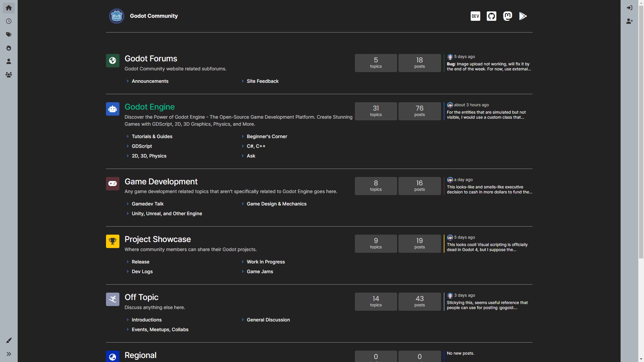Screen dimensions: 644x362
Task: Expand the left sidebar with double chevron
Action: tap(9, 354)
